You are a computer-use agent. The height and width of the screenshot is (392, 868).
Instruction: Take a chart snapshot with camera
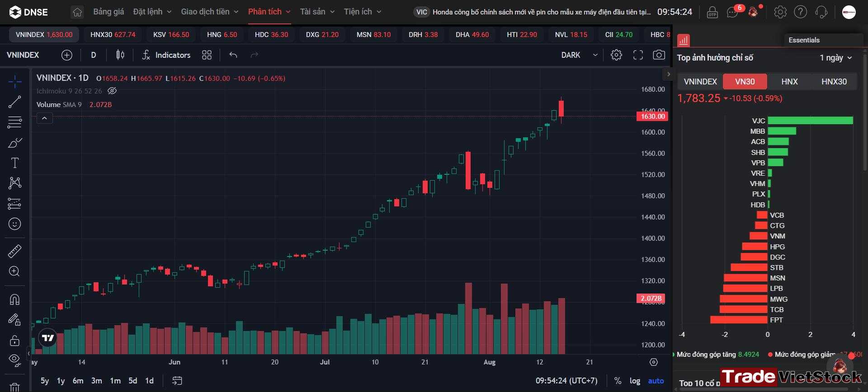(659, 55)
